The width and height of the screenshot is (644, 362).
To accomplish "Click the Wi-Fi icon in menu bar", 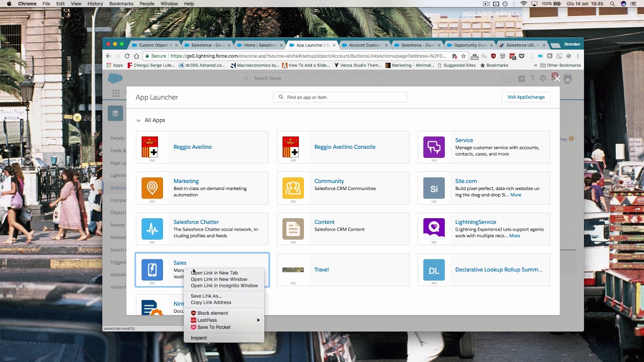I will tap(524, 4).
